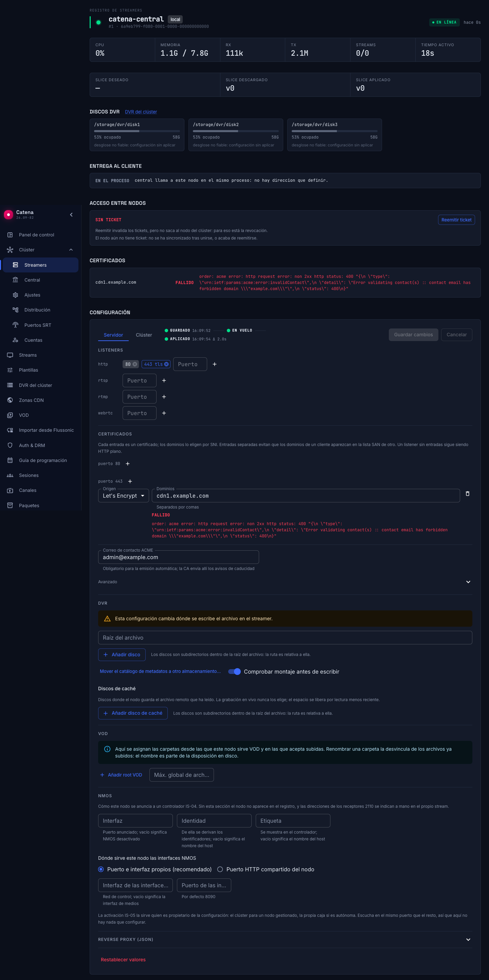The width and height of the screenshot is (489, 980).
Task: Select Puerto e interfaz propios radio
Action: pos(101,869)
